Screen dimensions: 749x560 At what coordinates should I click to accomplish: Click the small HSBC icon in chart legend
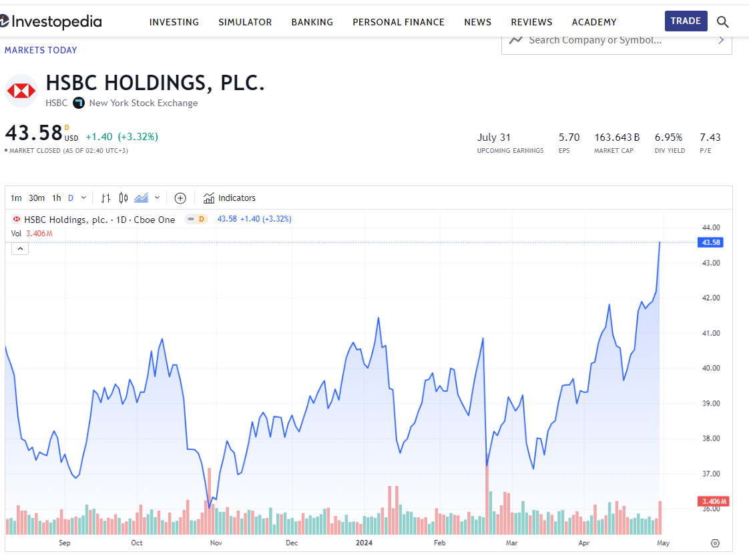click(x=17, y=219)
